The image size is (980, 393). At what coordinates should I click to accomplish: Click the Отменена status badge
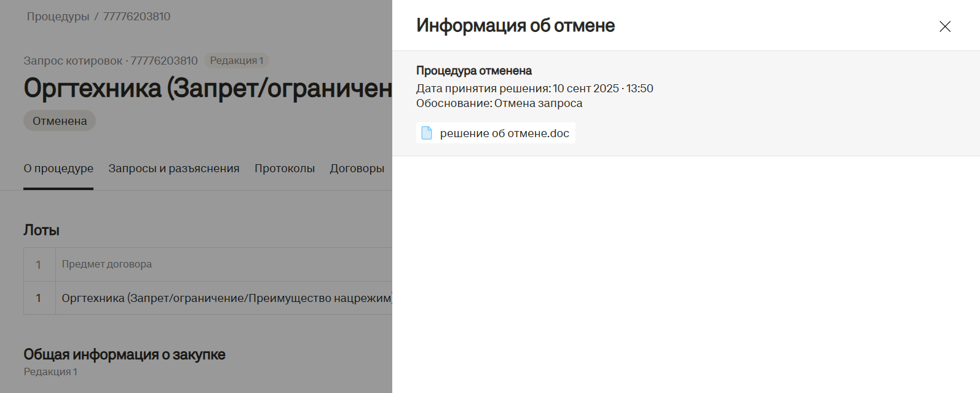(60, 121)
